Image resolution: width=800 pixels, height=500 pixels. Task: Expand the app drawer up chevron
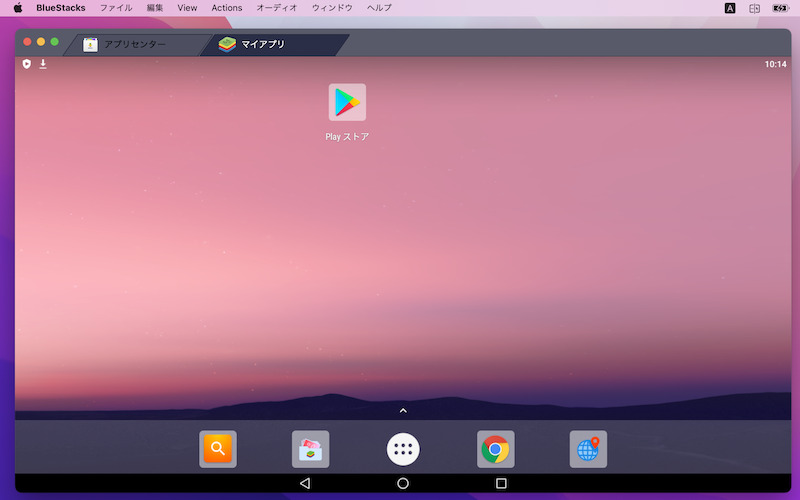(x=403, y=410)
